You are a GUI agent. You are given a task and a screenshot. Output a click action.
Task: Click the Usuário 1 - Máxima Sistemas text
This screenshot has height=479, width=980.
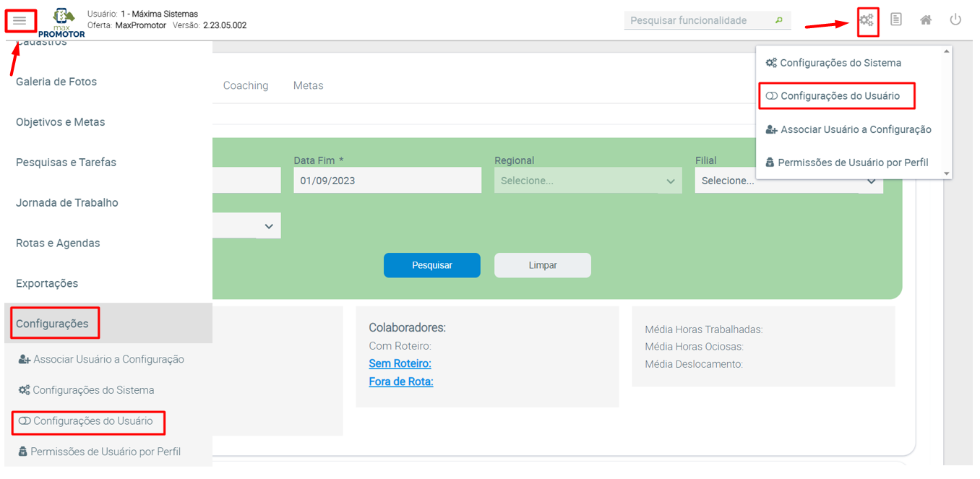point(142,14)
